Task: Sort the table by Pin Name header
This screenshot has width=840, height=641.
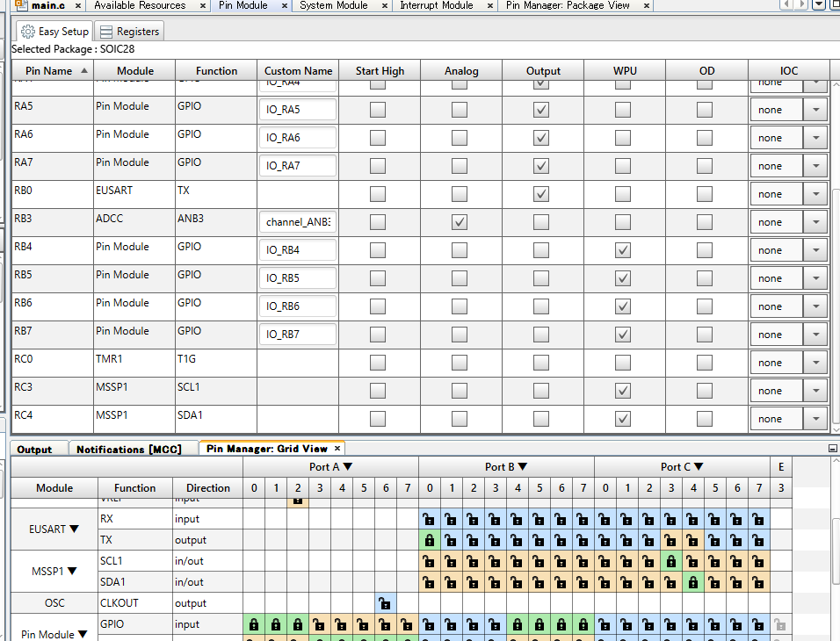Action: coord(50,71)
